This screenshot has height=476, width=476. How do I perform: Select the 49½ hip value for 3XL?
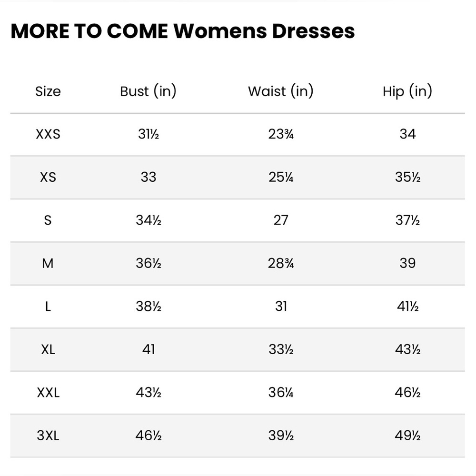[407, 436]
